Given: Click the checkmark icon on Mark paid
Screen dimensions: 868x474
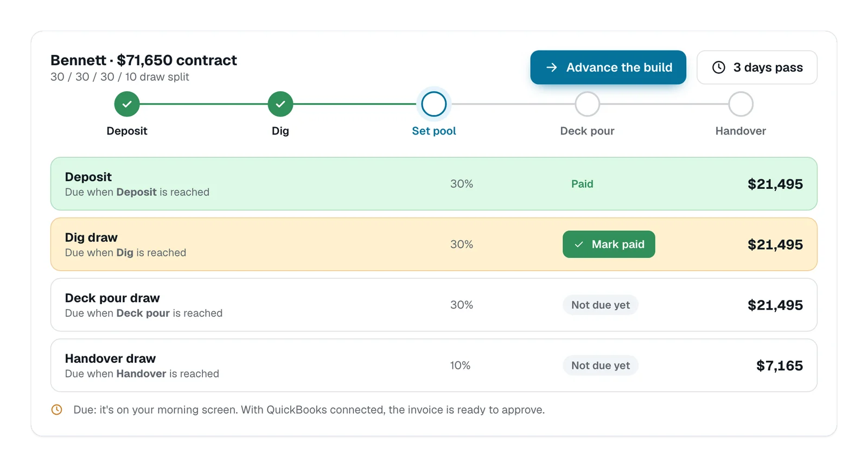Looking at the screenshot, I should (x=579, y=245).
